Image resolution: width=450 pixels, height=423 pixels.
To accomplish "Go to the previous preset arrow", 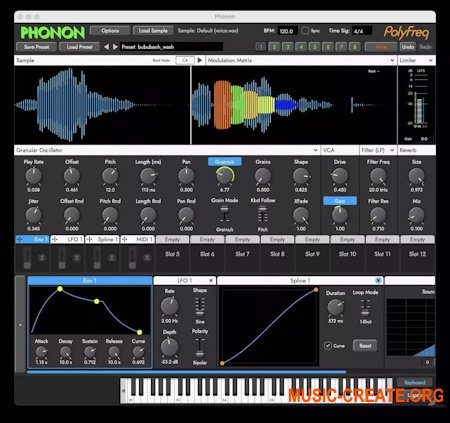I will (x=106, y=47).
